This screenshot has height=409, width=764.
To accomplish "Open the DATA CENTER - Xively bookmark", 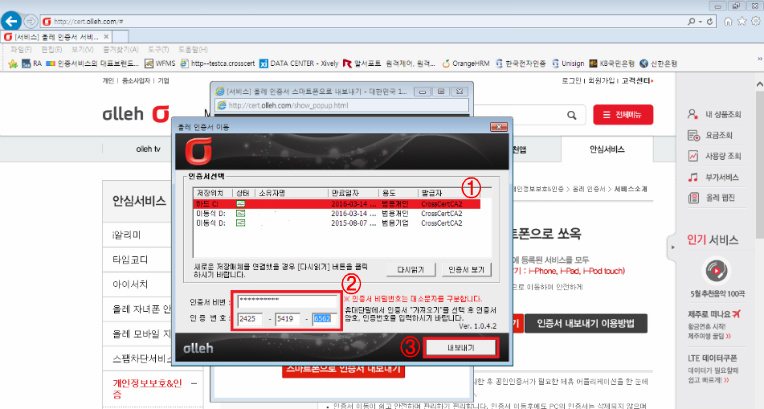I will (299, 63).
